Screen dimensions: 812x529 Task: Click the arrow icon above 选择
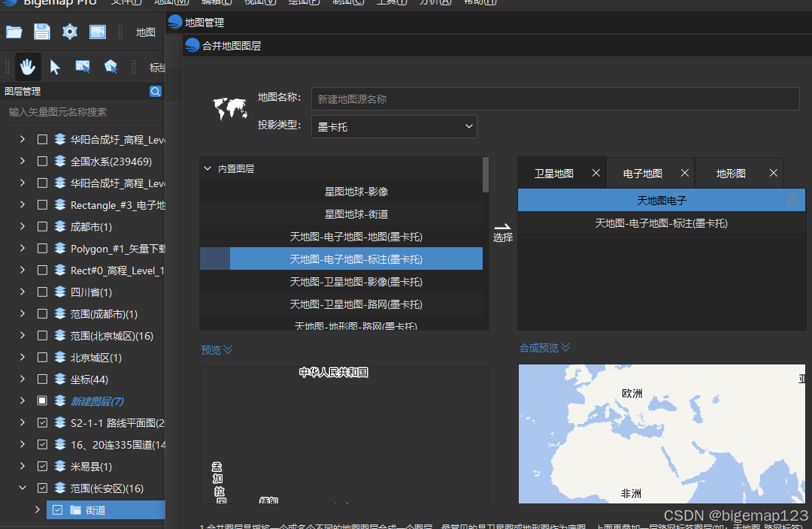click(x=502, y=227)
